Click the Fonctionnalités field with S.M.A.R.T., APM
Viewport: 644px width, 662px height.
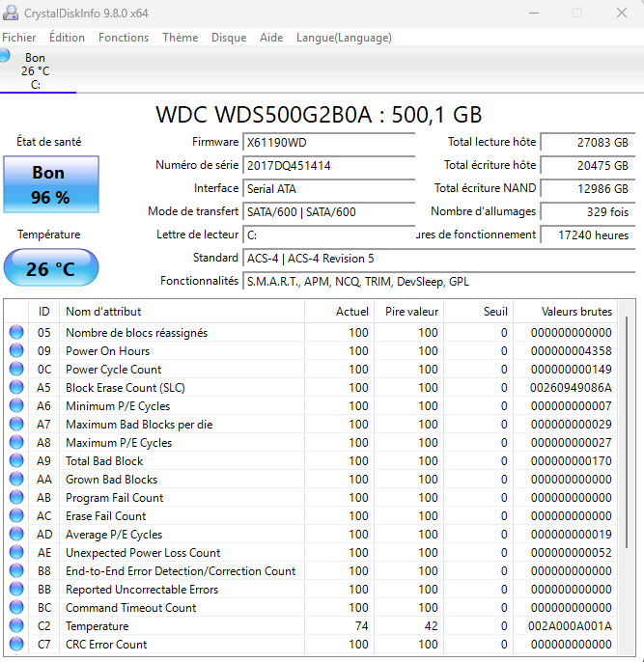(438, 282)
